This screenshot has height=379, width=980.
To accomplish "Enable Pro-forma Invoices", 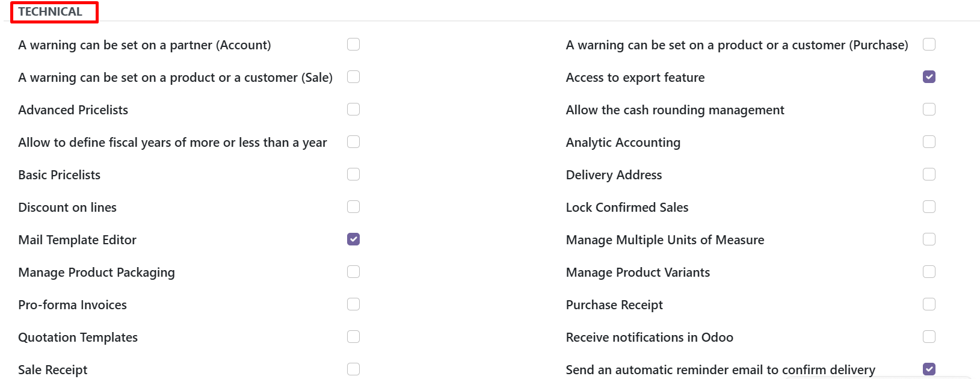I will (353, 304).
